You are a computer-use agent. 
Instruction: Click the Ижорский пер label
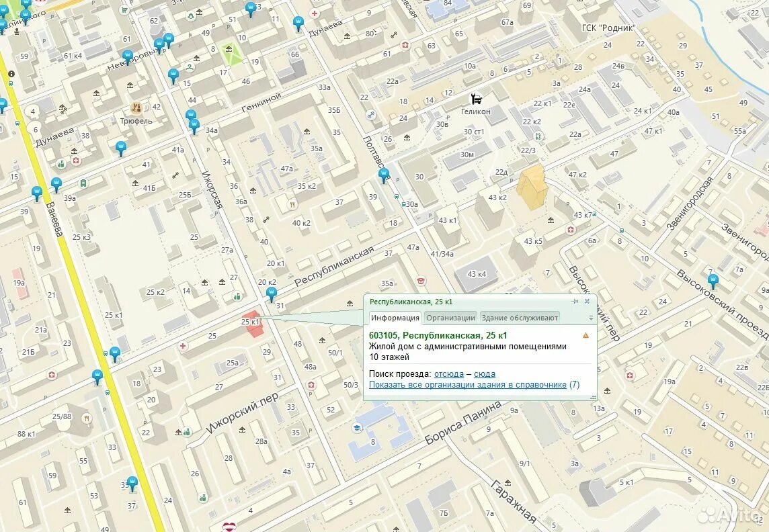(242, 412)
